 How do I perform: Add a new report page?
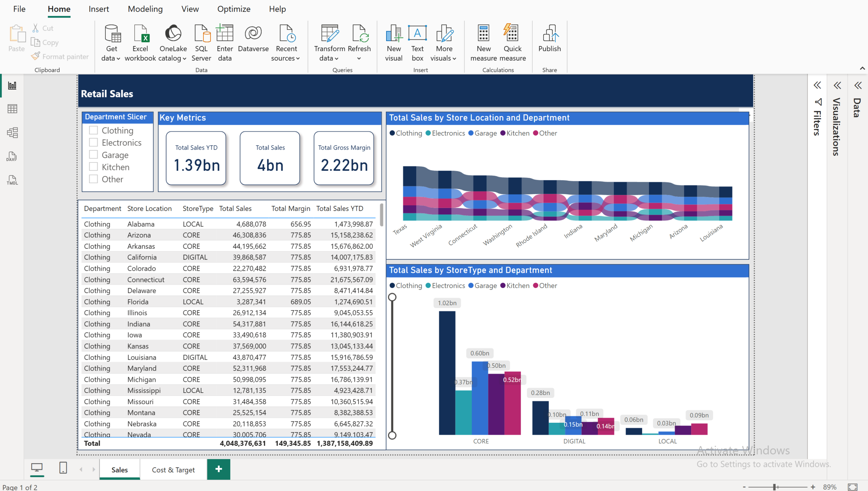219,469
